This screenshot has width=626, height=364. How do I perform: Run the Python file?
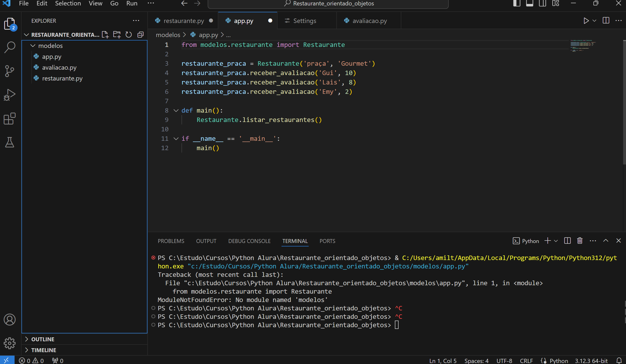pyautogui.click(x=586, y=21)
